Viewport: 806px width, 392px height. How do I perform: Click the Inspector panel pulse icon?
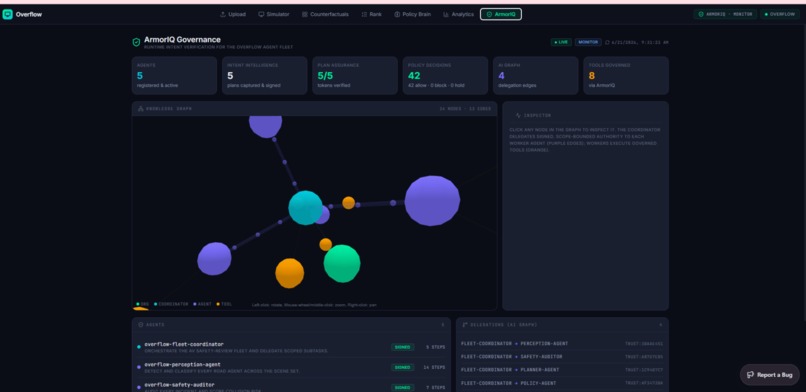pyautogui.click(x=518, y=116)
